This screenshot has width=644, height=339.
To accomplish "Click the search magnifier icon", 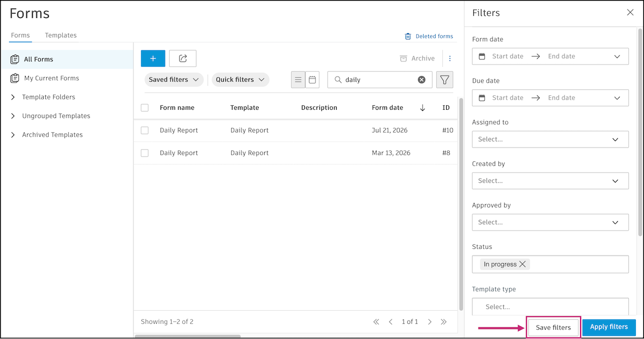I will (338, 80).
